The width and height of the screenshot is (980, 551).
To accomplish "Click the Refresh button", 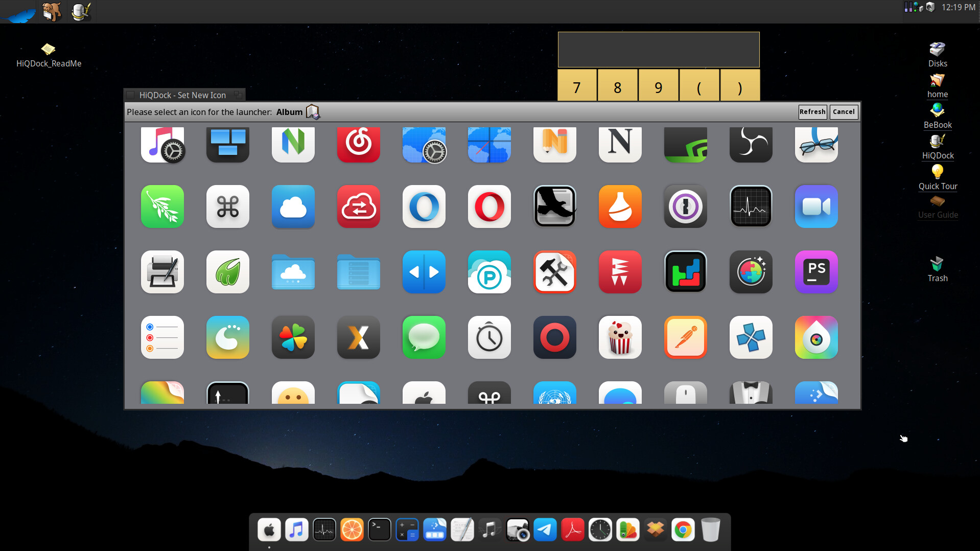I will coord(812,112).
